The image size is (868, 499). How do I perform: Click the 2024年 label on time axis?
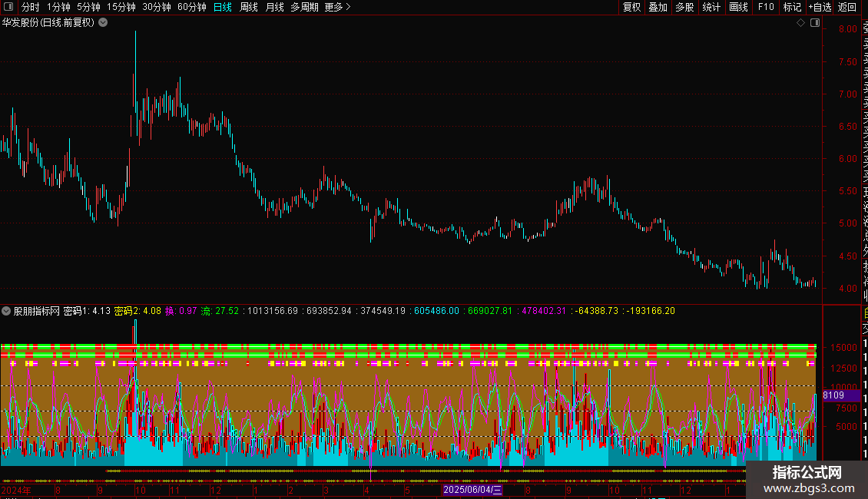pos(16,490)
